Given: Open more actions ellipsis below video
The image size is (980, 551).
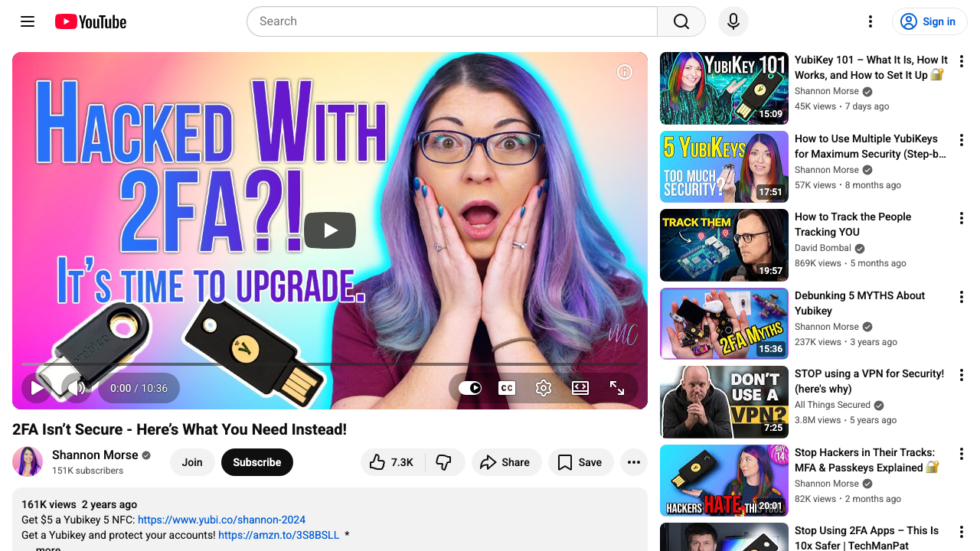Looking at the screenshot, I should pyautogui.click(x=634, y=462).
